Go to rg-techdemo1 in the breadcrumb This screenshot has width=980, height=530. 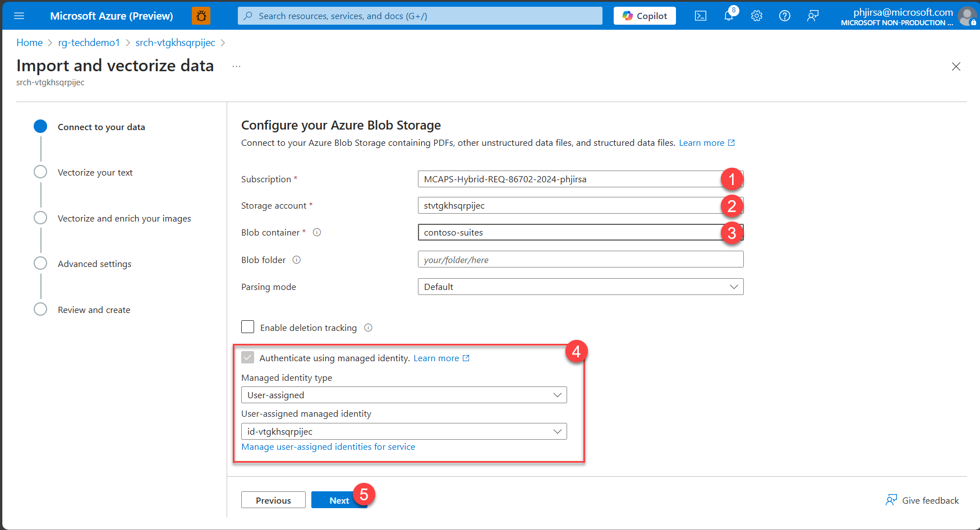tap(89, 42)
